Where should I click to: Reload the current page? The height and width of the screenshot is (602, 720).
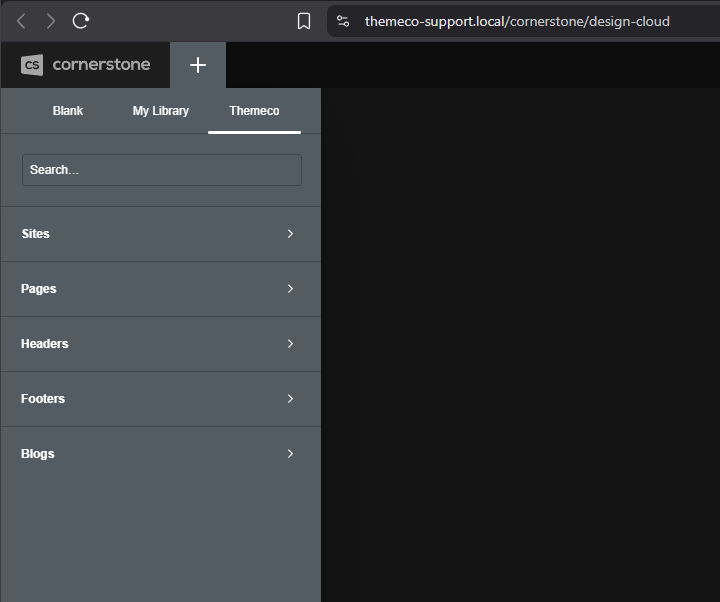pyautogui.click(x=81, y=21)
